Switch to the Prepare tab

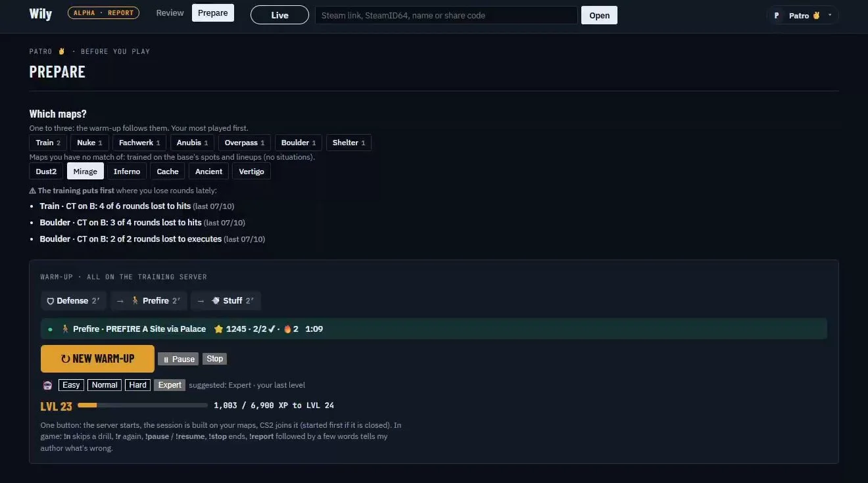pos(213,13)
